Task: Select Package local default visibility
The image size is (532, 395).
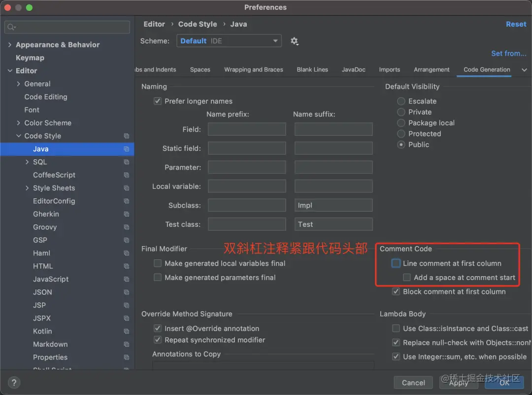Action: [x=401, y=123]
